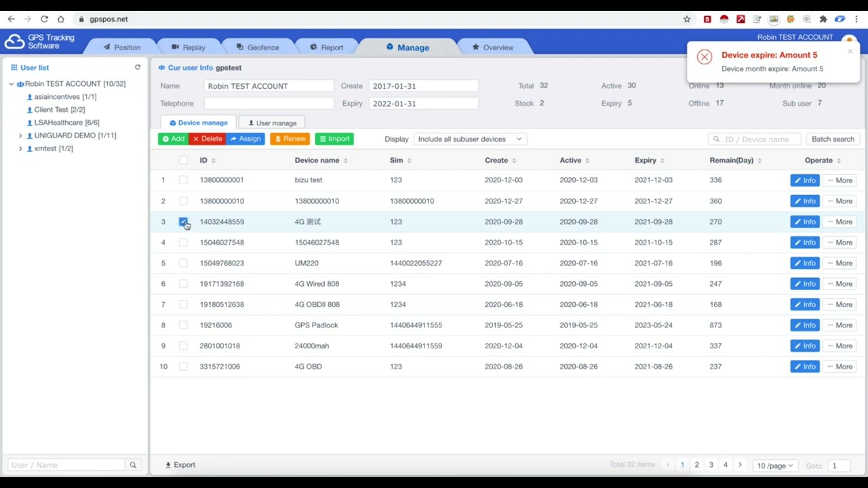Click the Assign button
Screen dimensions: 868x488
tap(245, 139)
